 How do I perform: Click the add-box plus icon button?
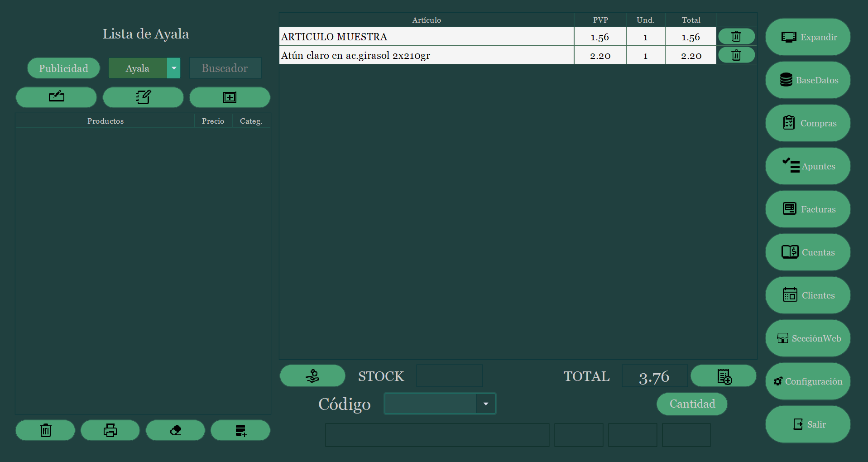pos(230,97)
